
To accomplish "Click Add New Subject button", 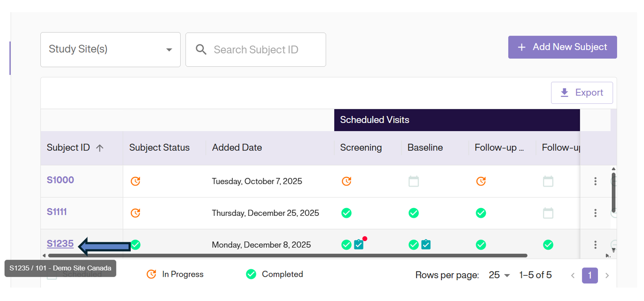I will pyautogui.click(x=562, y=47).
